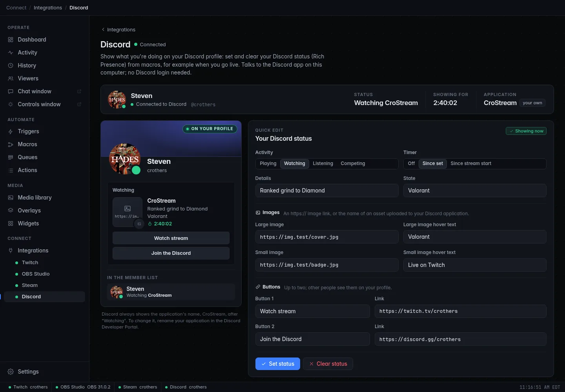Click the Triggers lightning icon

pyautogui.click(x=11, y=131)
